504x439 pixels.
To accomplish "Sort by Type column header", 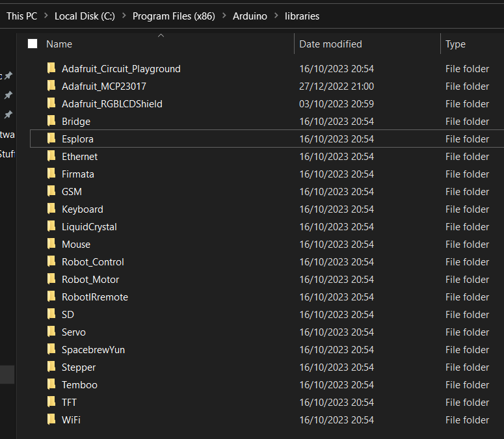I will point(455,44).
